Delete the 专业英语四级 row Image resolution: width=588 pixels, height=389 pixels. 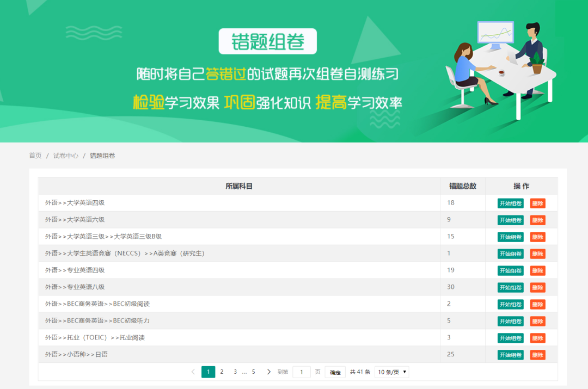pos(537,271)
